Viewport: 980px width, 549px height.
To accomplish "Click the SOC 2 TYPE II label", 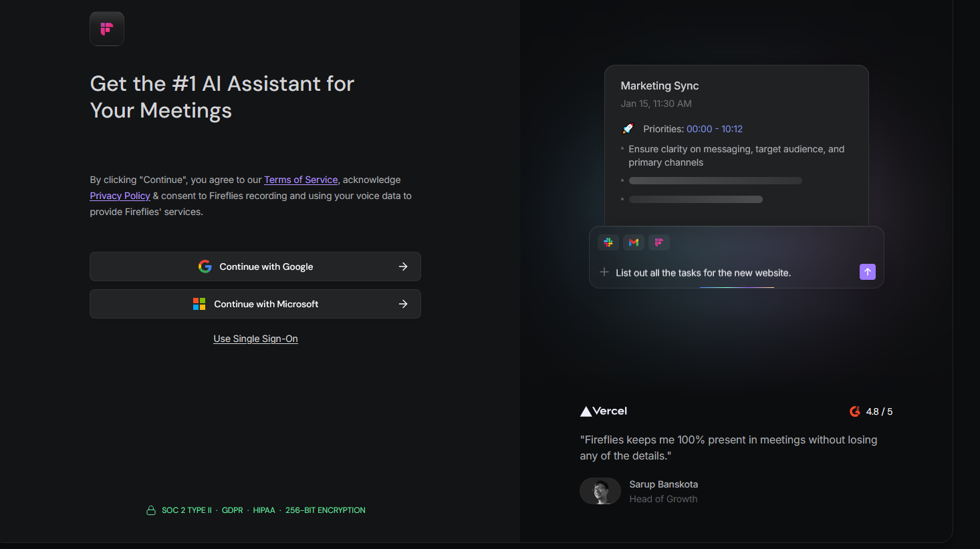I will click(187, 510).
